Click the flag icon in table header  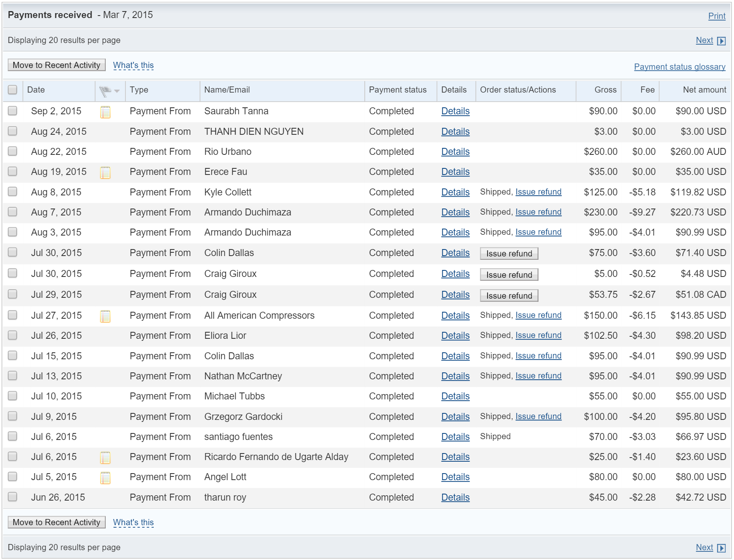[105, 91]
